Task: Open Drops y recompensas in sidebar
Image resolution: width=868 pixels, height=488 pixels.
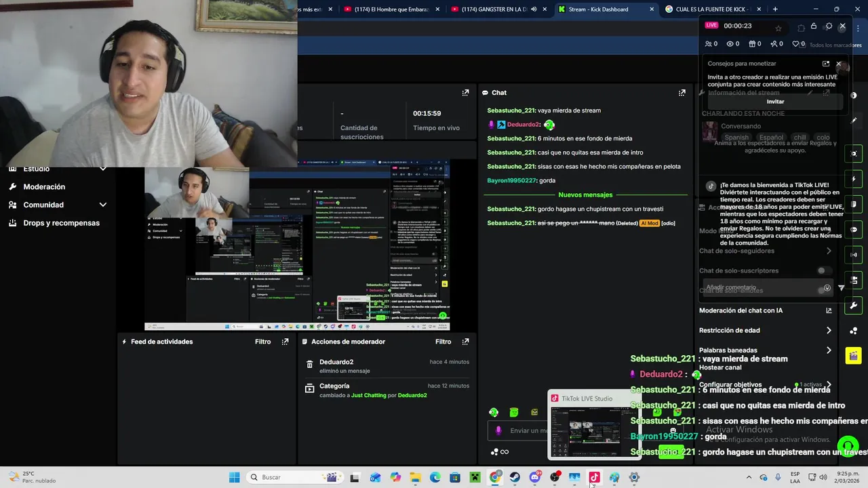Action: pos(61,223)
